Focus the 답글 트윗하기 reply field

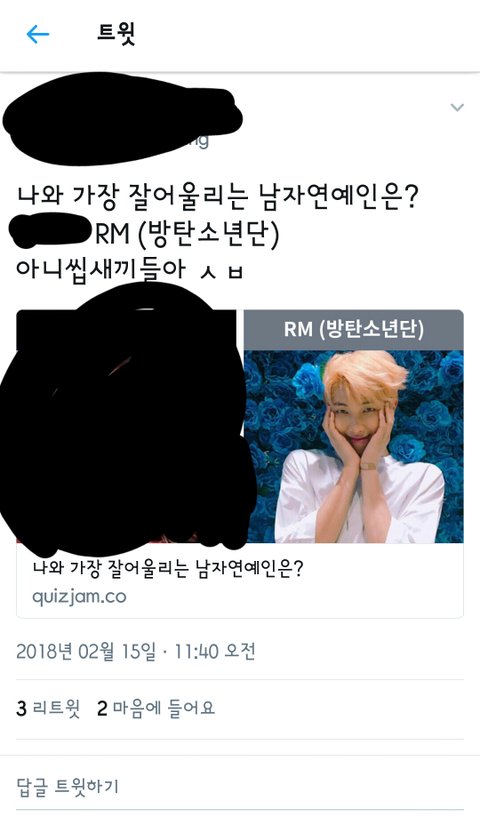click(x=240, y=786)
